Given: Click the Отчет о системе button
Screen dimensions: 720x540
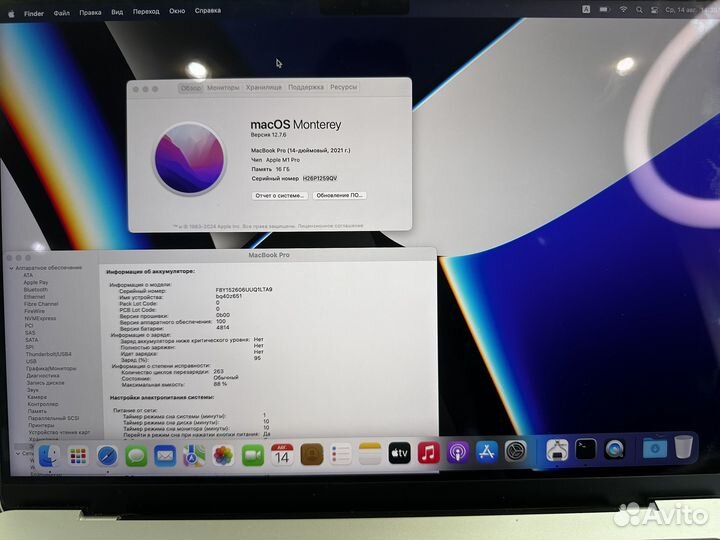Looking at the screenshot, I should [x=280, y=196].
